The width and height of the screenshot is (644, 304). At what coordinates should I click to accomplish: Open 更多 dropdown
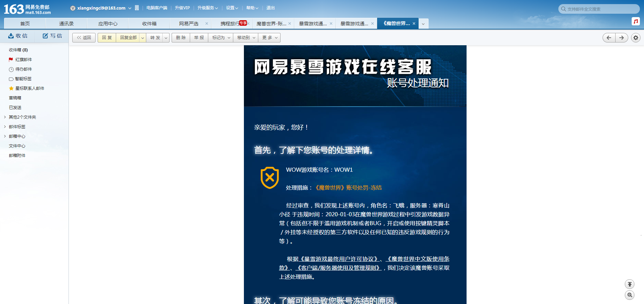(270, 38)
